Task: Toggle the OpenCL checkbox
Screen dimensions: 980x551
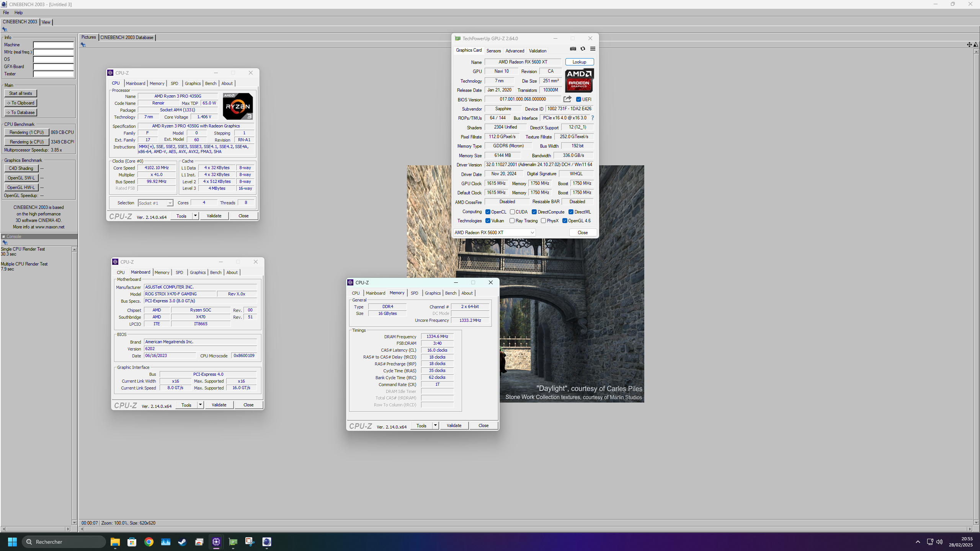Action: point(488,212)
